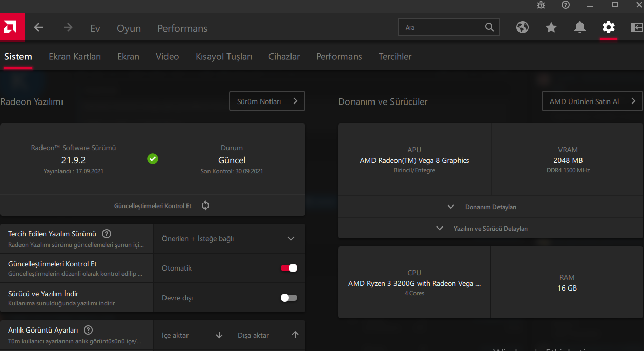Expand Yazılım ve Sürücü Detayları section
The height and width of the screenshot is (351, 644).
pyautogui.click(x=490, y=229)
